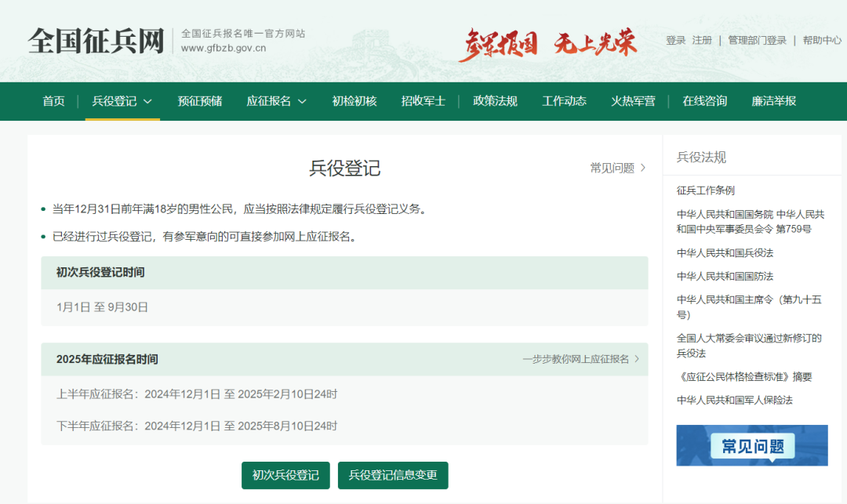Click the 参军报国 无上光荣 slogan banner
This screenshot has width=847, height=504.
[547, 43]
